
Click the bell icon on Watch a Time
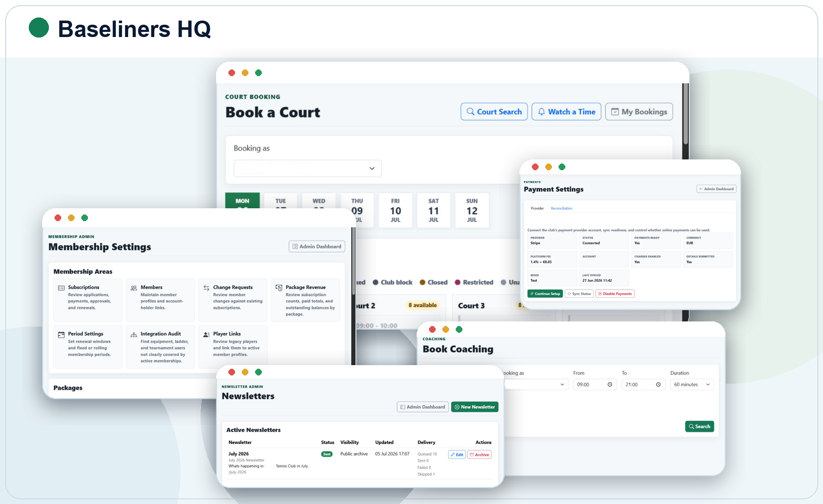[x=541, y=112]
